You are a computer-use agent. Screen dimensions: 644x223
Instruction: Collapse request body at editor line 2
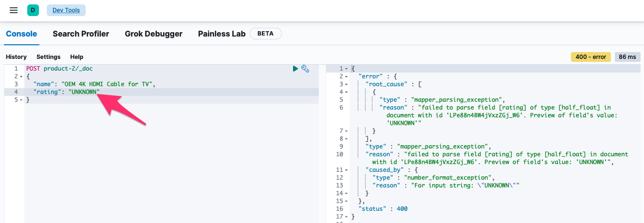21,76
